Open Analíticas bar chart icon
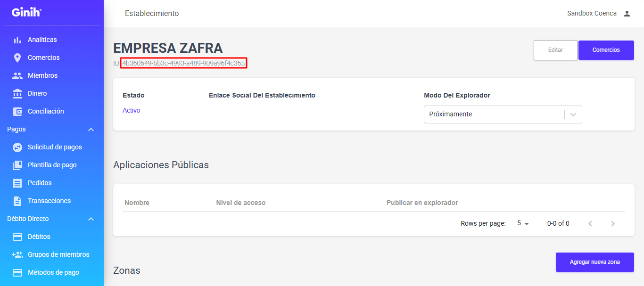 tap(17, 40)
